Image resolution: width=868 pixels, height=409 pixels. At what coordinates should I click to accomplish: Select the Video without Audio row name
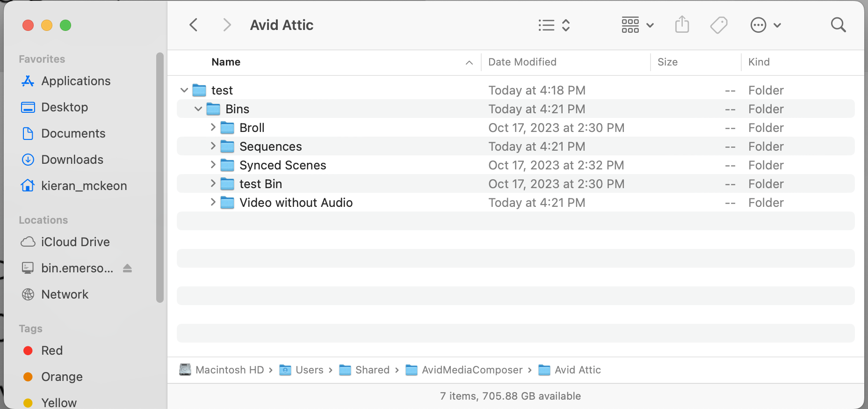click(x=296, y=203)
